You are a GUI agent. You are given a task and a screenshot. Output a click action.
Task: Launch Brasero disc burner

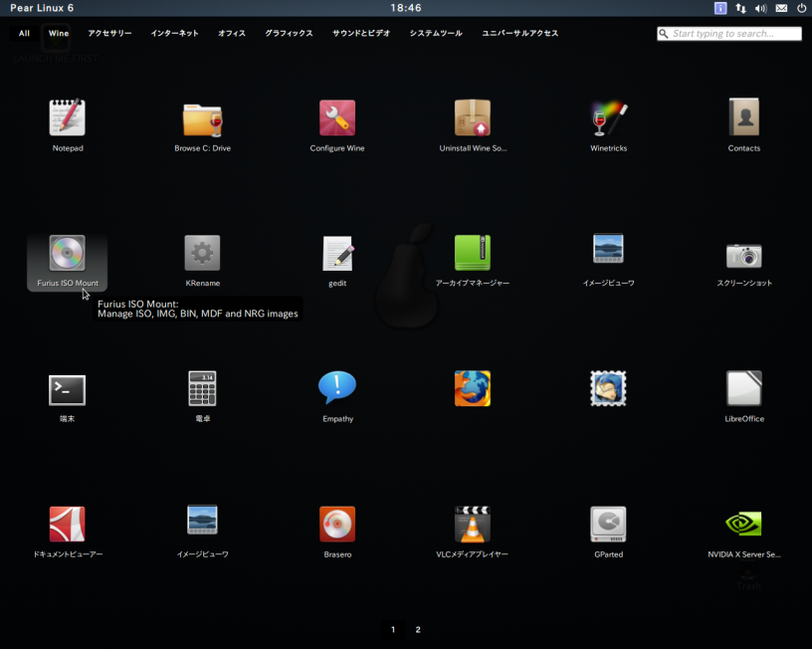(337, 525)
